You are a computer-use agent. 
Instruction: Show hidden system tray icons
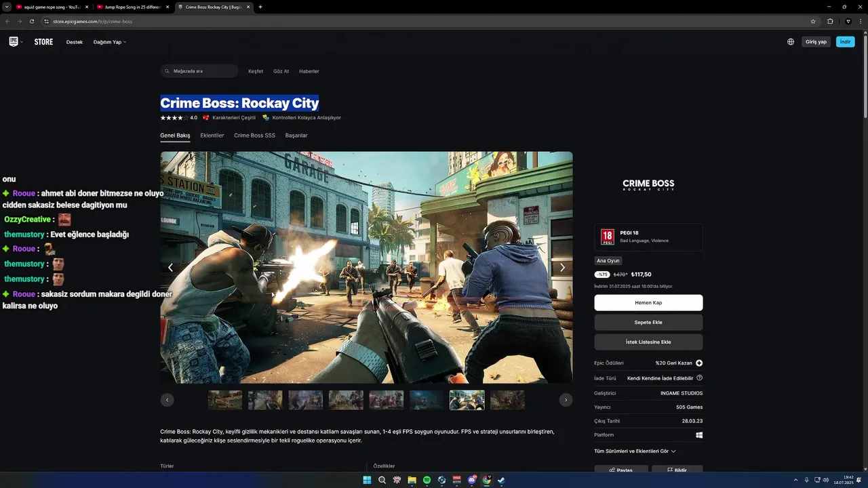point(796,480)
